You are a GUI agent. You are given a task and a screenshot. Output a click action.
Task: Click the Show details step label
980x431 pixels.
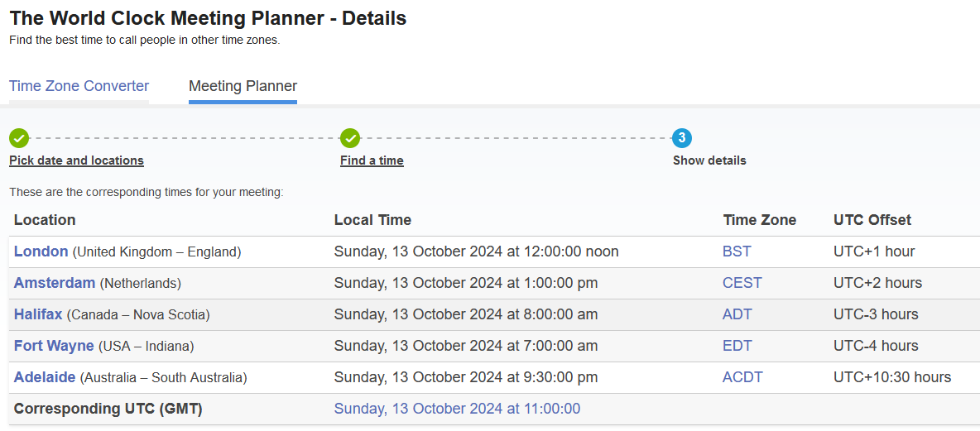click(x=709, y=160)
